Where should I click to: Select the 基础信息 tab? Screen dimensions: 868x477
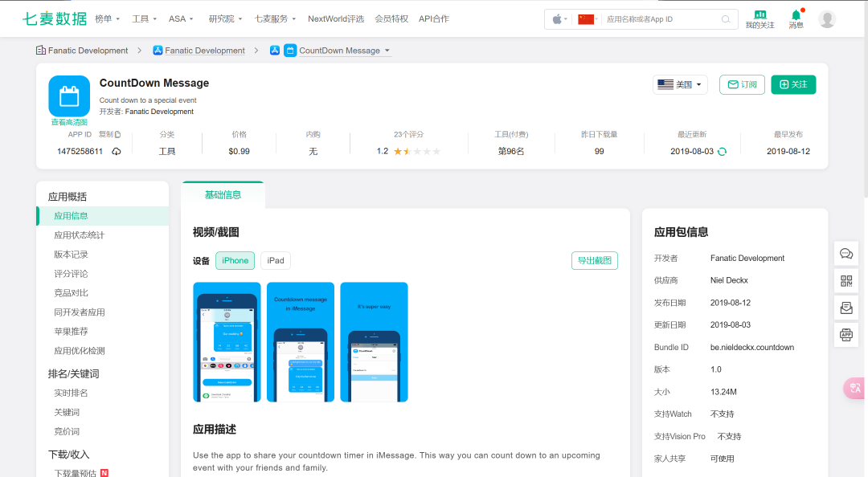tap(223, 195)
